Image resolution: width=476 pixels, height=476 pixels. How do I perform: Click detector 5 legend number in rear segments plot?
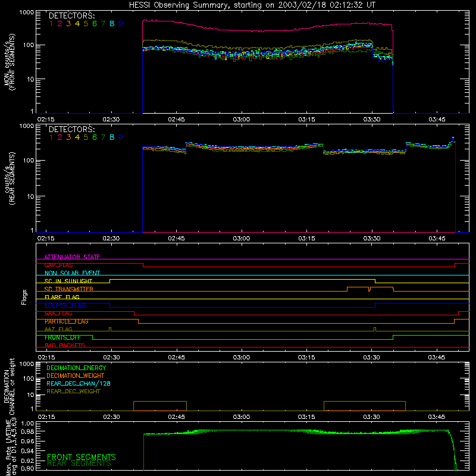point(86,137)
